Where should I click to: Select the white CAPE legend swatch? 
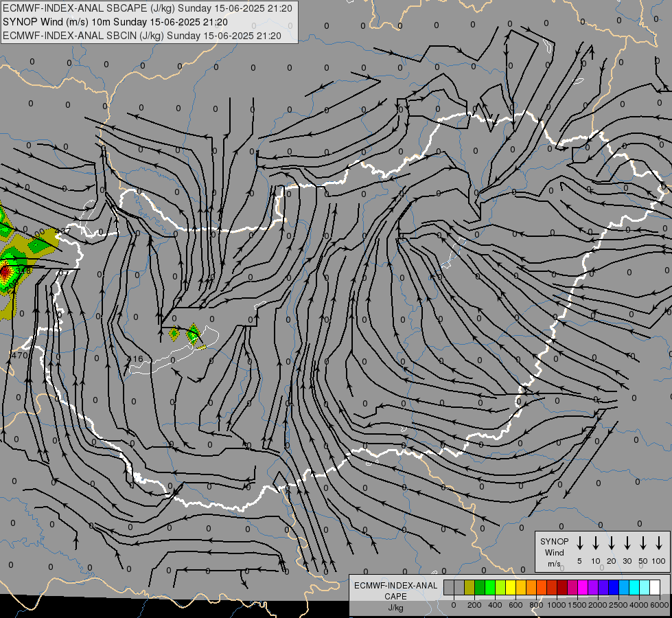click(x=654, y=587)
